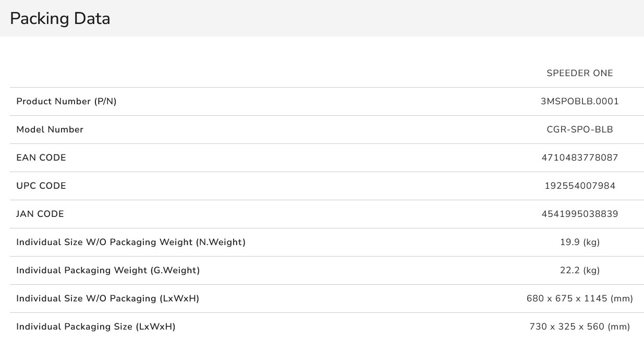Select the UPC value 192554007984
This screenshot has height=340, width=644.
(579, 186)
